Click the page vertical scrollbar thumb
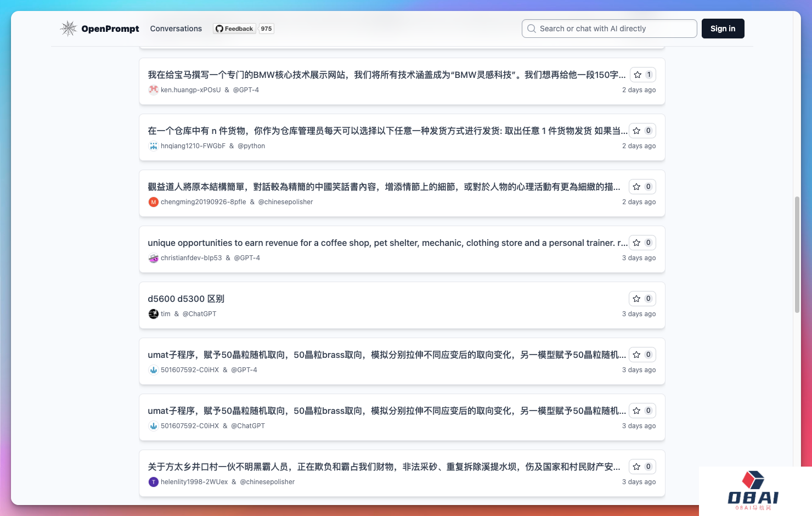The width and height of the screenshot is (812, 516). click(x=797, y=255)
